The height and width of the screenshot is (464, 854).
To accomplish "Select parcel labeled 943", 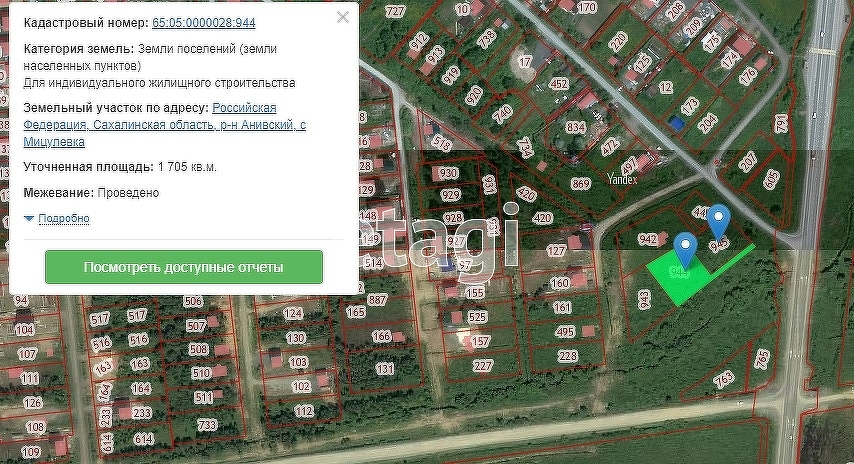I will [x=643, y=300].
